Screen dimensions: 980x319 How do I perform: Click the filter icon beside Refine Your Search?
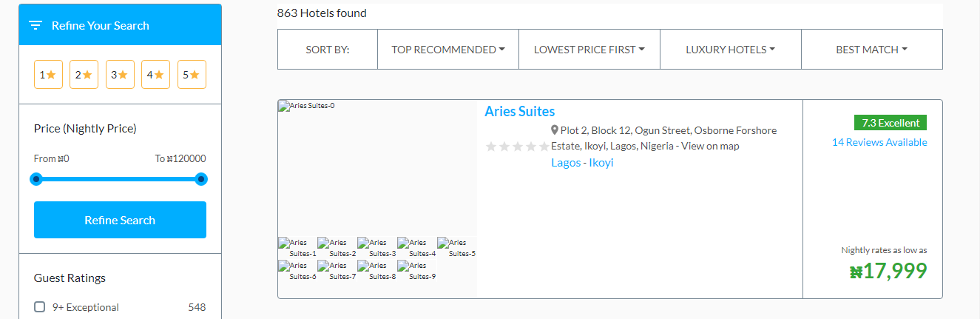point(35,25)
